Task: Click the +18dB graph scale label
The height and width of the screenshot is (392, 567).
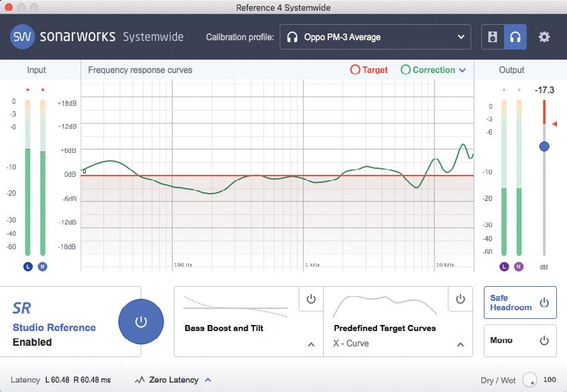Action: click(x=67, y=103)
